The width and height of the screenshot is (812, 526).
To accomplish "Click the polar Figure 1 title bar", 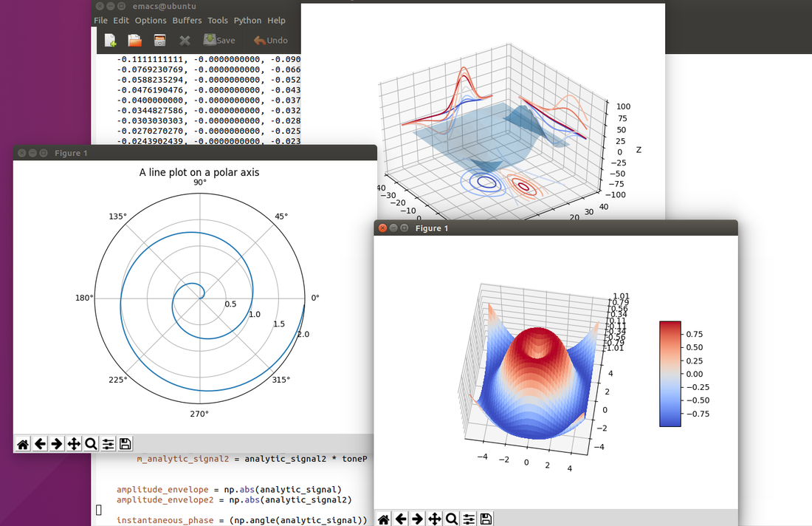I will pos(195,153).
